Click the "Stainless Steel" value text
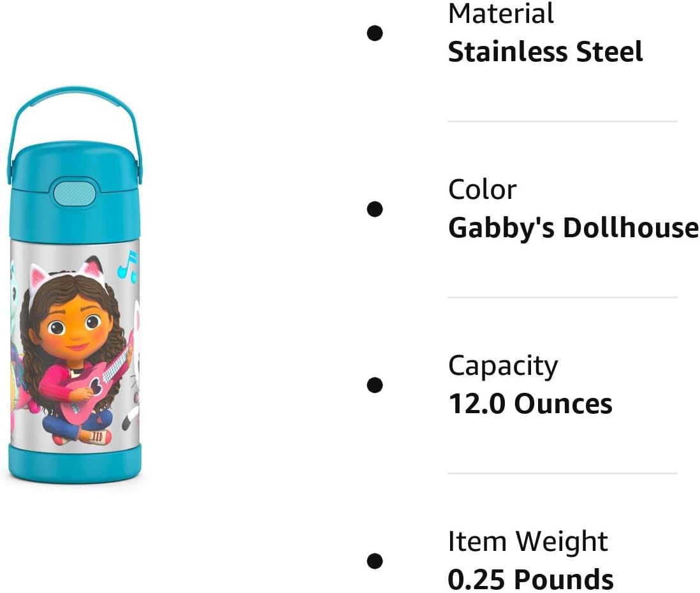The image size is (700, 593). point(545,52)
